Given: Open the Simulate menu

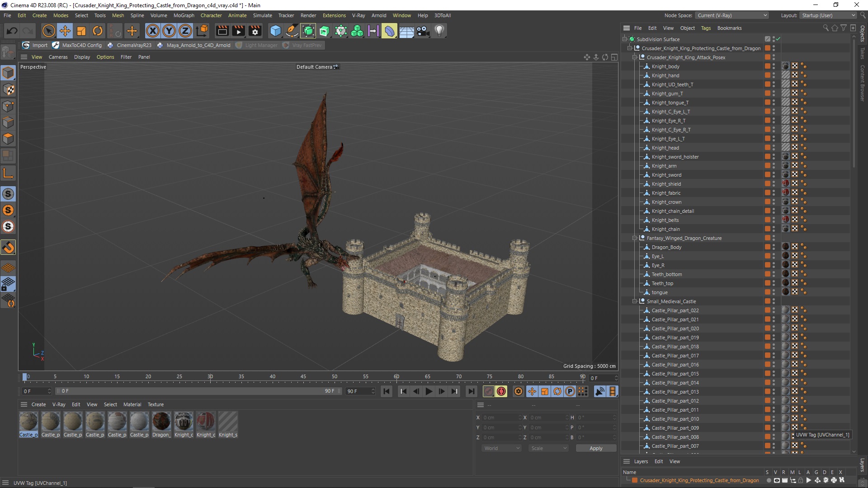Looking at the screenshot, I should point(262,15).
